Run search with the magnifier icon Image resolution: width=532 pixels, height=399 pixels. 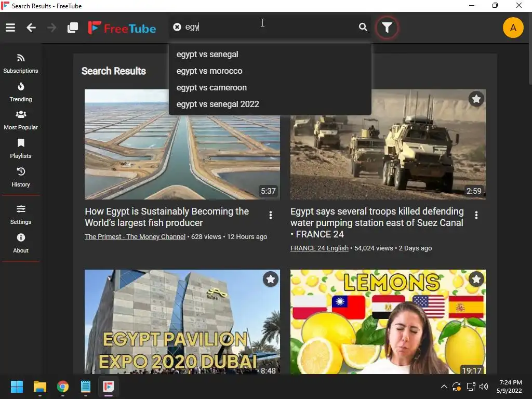pyautogui.click(x=363, y=27)
